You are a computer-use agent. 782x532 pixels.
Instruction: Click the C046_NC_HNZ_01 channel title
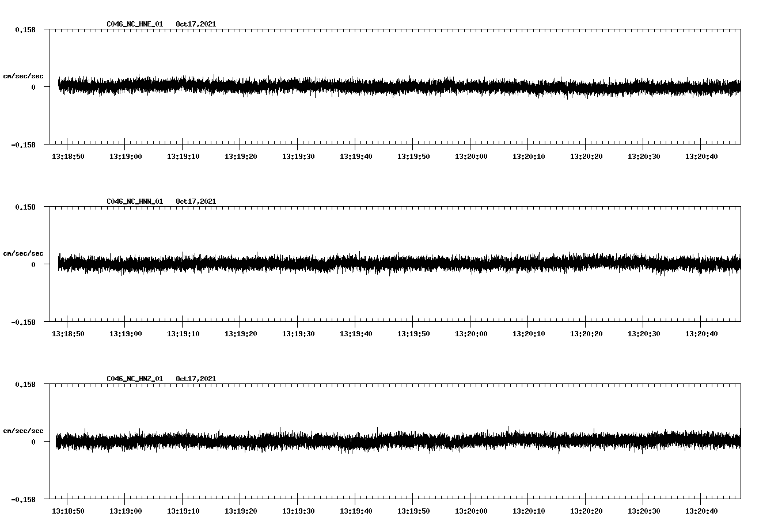point(135,379)
